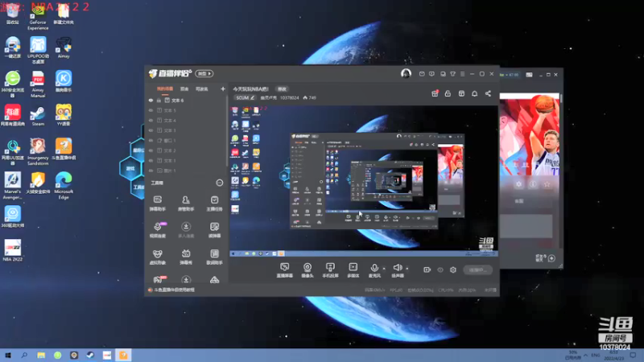Toggle visibility of the 文本 1 source
644x362 pixels.
tap(151, 160)
